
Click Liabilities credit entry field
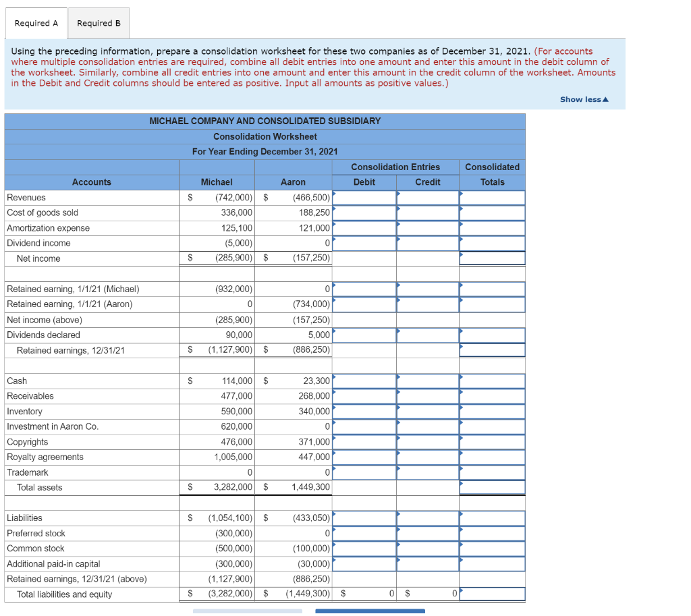(427, 519)
